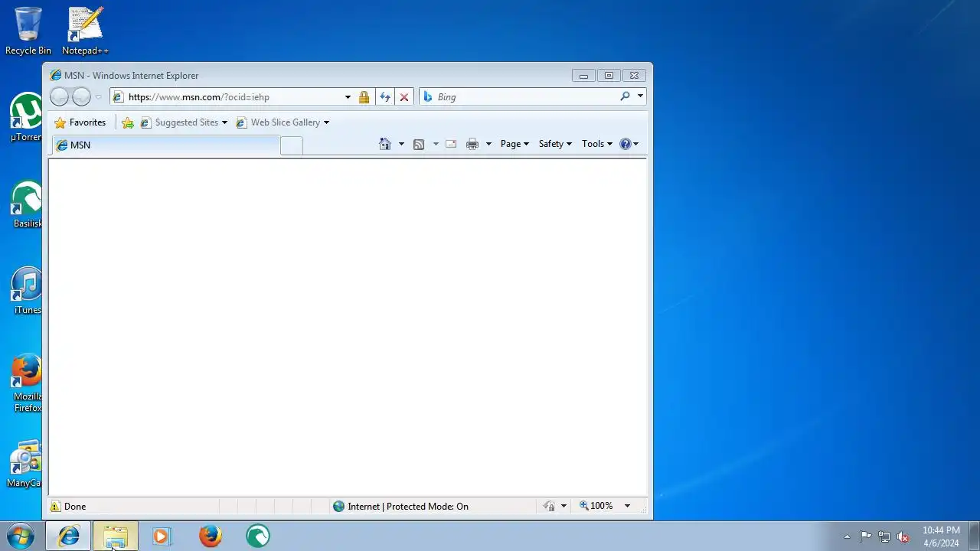Viewport: 980px width, 551px height.
Task: Minimize the Internet Explorer window
Action: pyautogui.click(x=583, y=75)
